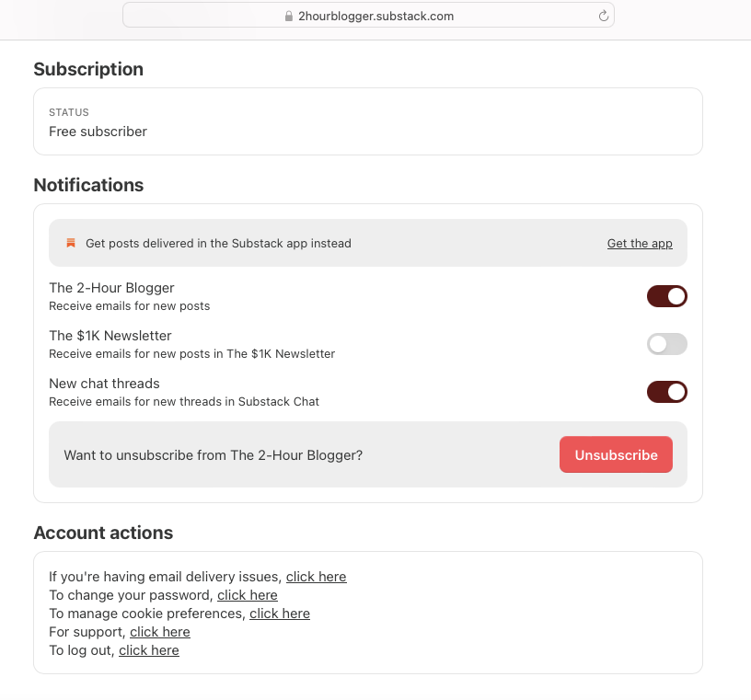751x700 pixels.
Task: Disable the New chat threads toggle
Action: [x=666, y=392]
